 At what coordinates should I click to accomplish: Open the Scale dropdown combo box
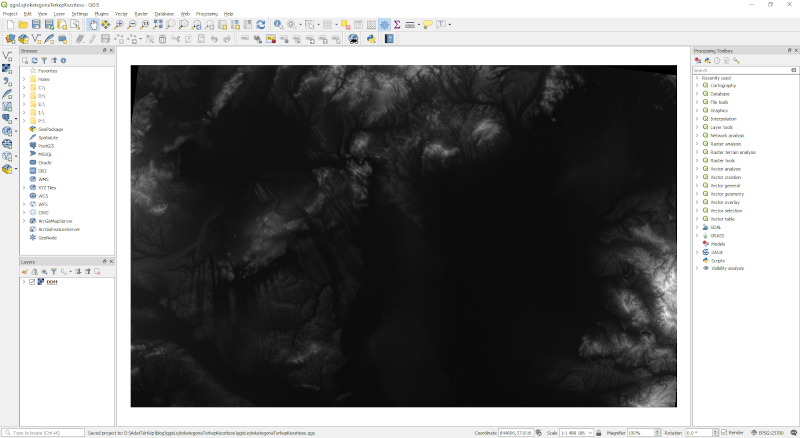point(576,433)
